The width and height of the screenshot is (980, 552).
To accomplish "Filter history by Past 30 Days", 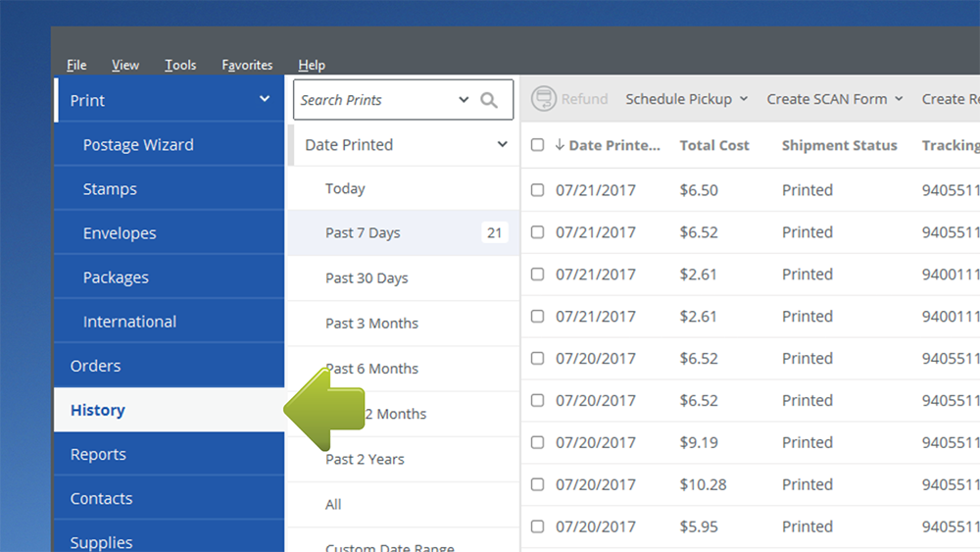I will (367, 278).
